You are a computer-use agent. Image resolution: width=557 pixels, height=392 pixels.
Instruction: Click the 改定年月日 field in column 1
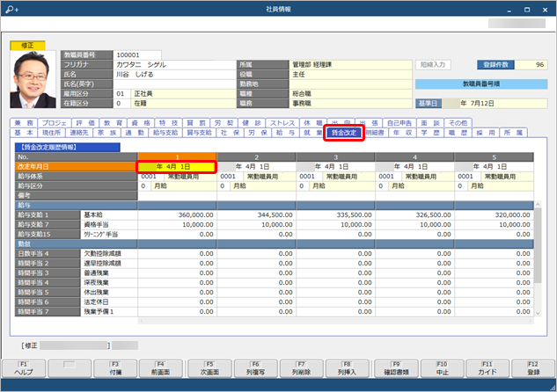point(176,165)
